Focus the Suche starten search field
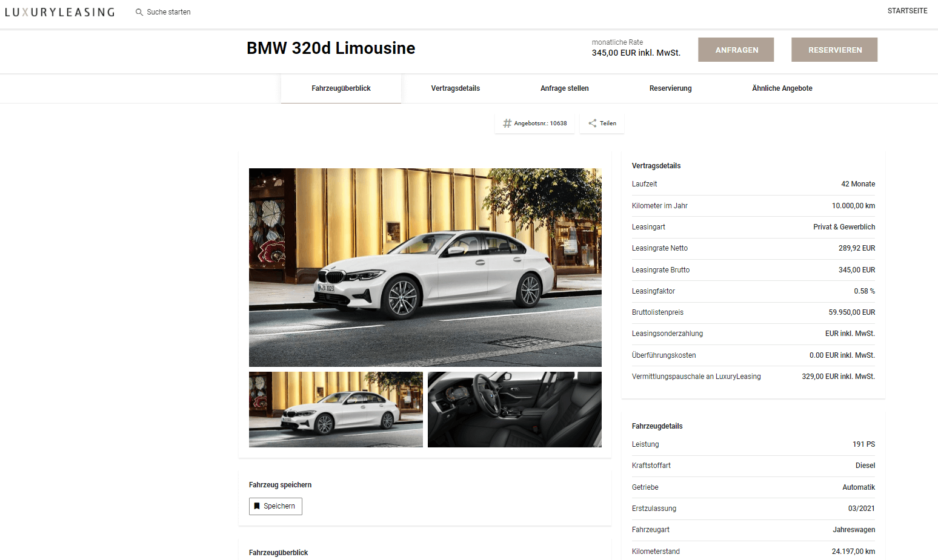The height and width of the screenshot is (560, 938). point(168,12)
